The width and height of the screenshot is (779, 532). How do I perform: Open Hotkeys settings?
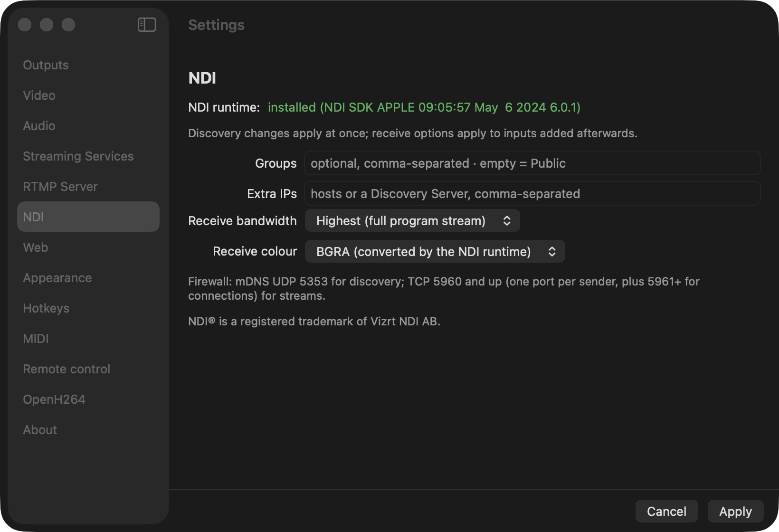pos(88,308)
